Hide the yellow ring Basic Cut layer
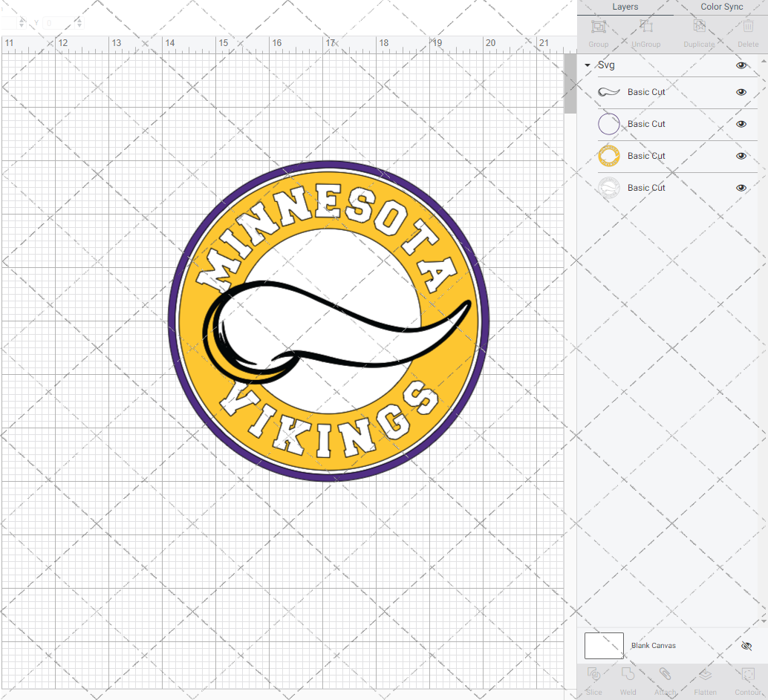This screenshot has height=700, width=768. click(x=741, y=156)
